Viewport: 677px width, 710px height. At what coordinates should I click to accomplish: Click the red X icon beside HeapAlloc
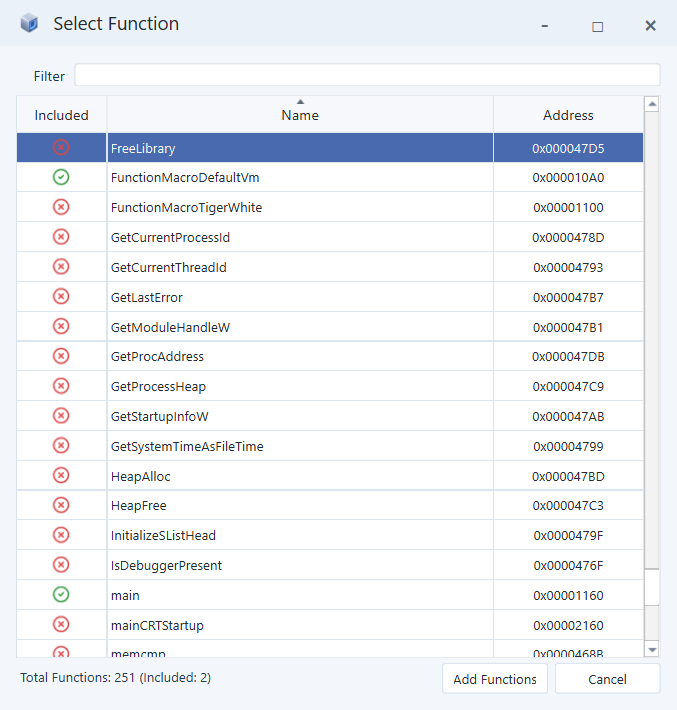coord(61,475)
